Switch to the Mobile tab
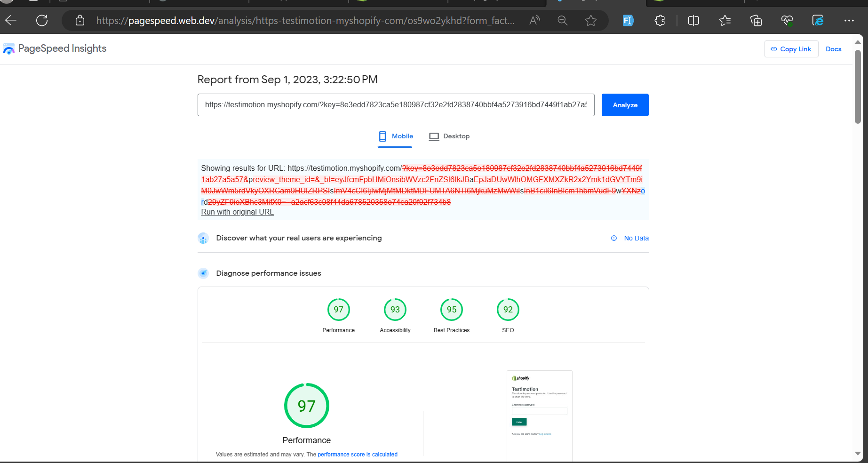Viewport: 868px width, 463px height. [x=396, y=136]
